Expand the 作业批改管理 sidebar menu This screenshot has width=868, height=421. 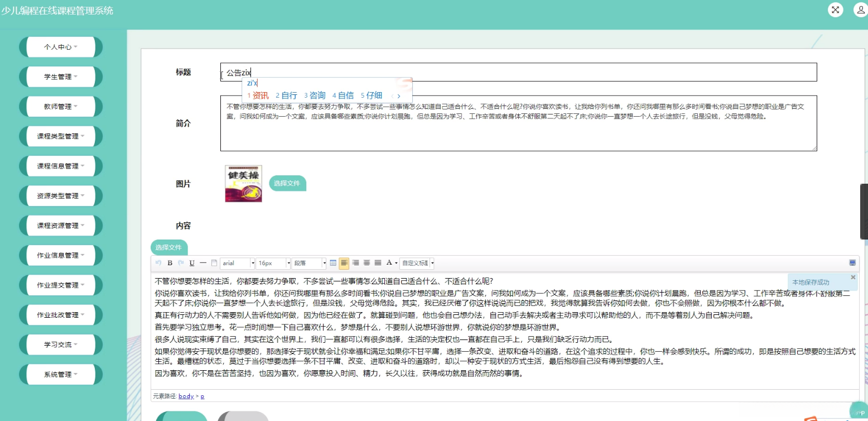pyautogui.click(x=61, y=315)
